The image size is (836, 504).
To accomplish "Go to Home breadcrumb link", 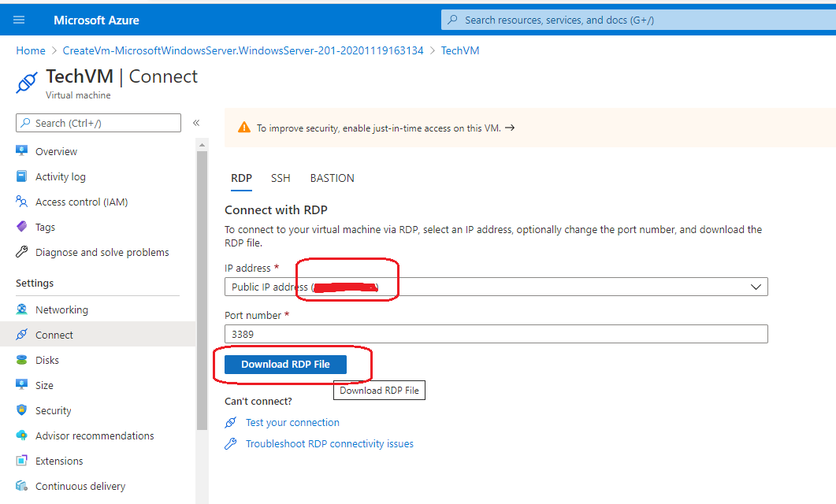I will [x=31, y=50].
